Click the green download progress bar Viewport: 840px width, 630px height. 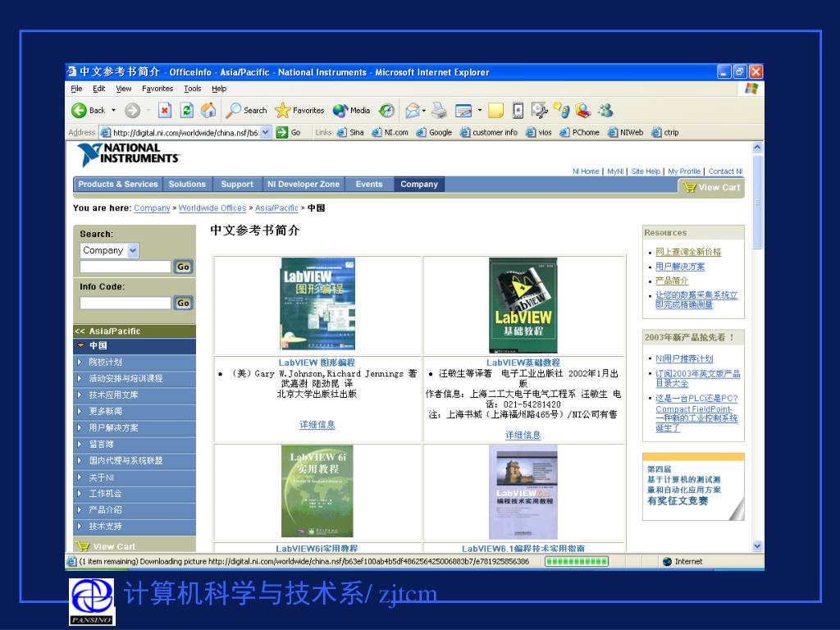(x=577, y=561)
